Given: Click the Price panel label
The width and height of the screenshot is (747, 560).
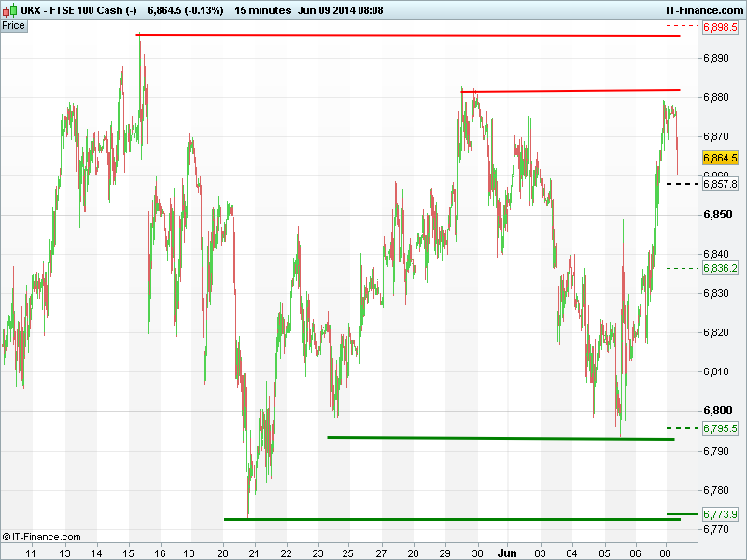Looking at the screenshot, I should (x=14, y=26).
